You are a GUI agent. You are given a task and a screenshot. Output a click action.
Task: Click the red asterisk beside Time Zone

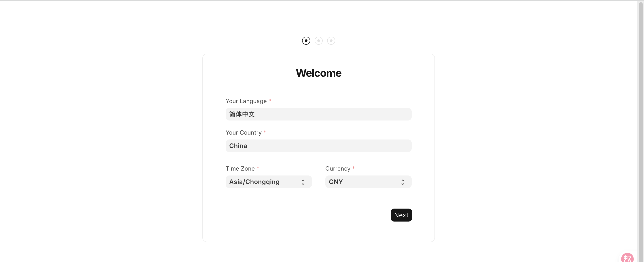[x=258, y=168]
